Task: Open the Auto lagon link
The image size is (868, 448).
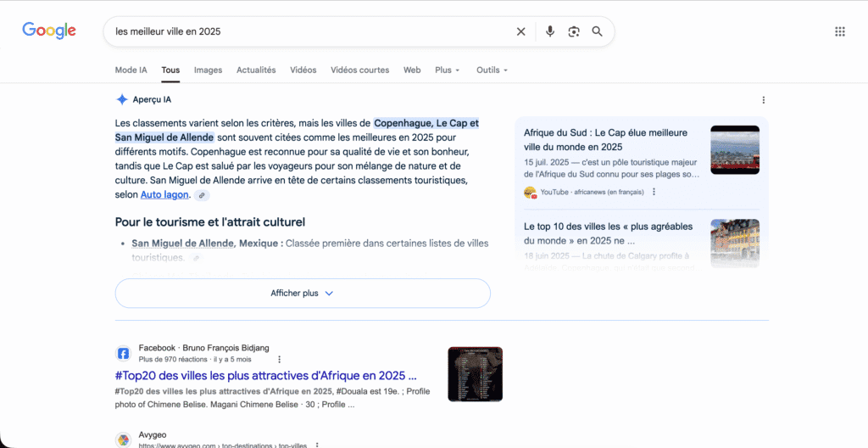Action: point(164,195)
